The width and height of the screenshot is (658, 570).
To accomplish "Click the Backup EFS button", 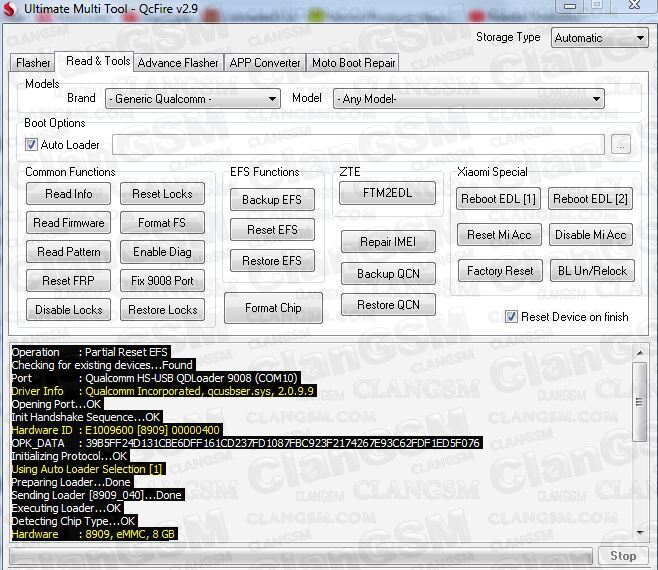I will coord(272,199).
